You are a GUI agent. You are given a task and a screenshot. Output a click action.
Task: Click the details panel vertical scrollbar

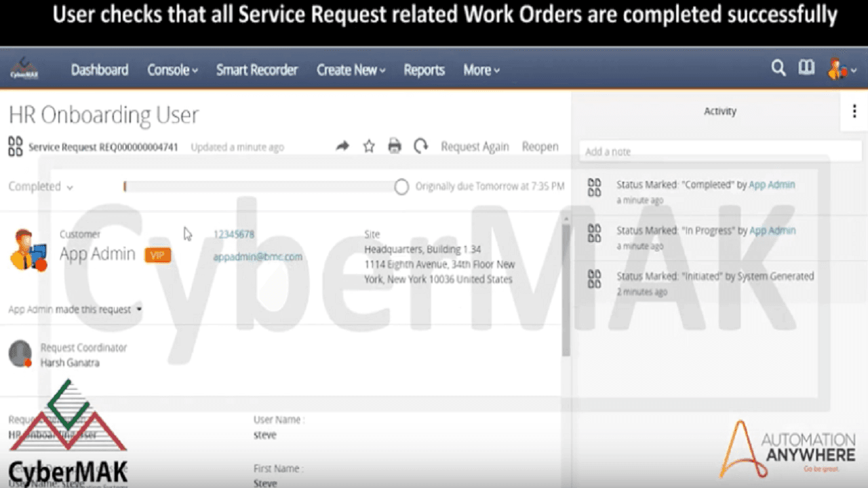click(566, 289)
